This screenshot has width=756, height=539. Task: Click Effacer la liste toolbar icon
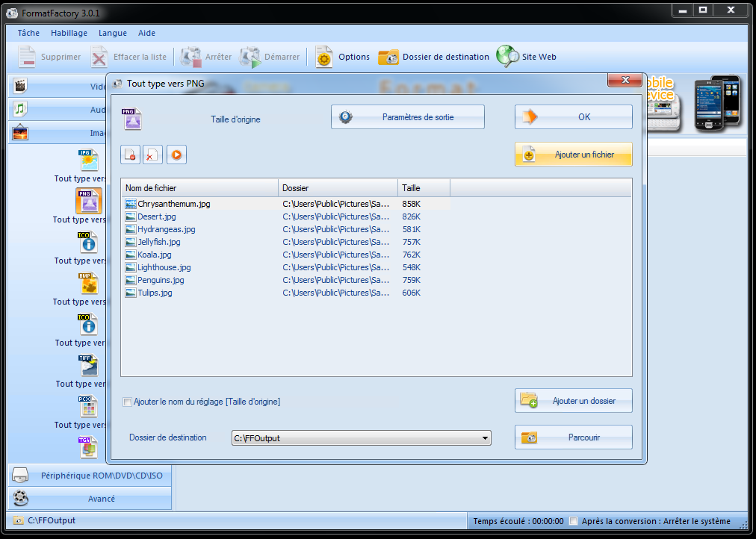tap(99, 57)
